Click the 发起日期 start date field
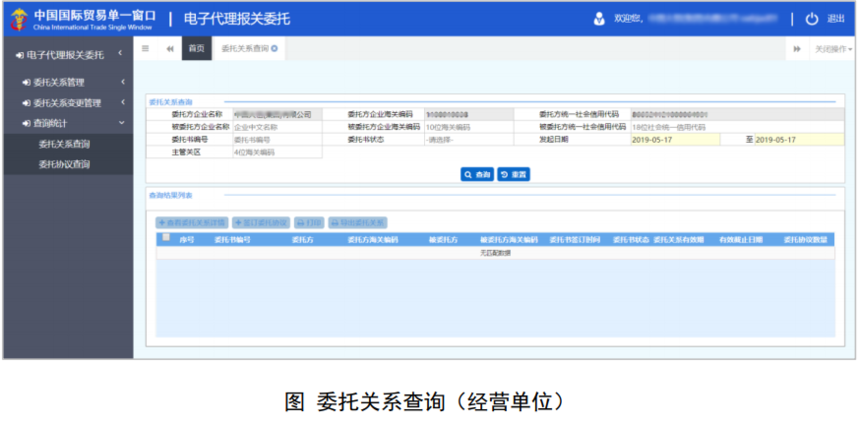The width and height of the screenshot is (860, 424). (x=674, y=140)
